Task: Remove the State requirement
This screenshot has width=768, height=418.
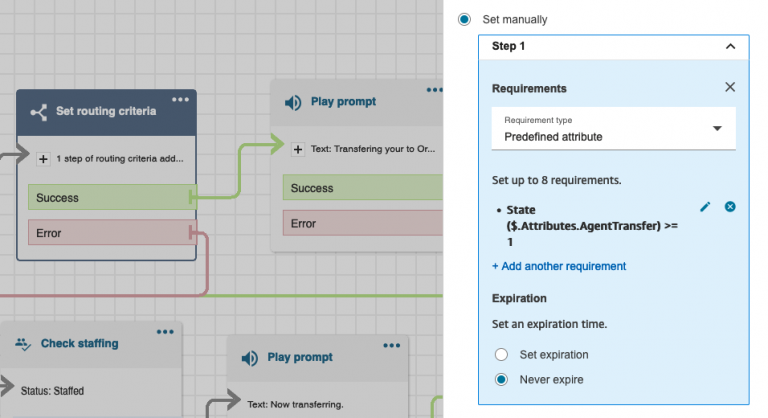Action: pos(730,206)
